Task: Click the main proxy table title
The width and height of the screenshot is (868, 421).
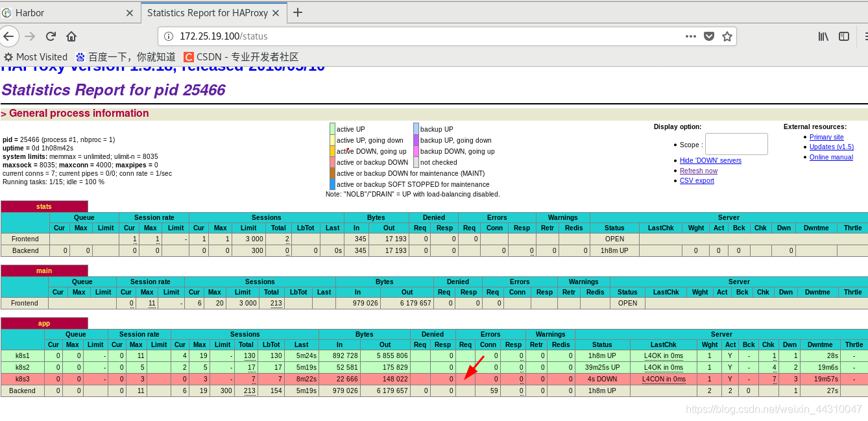Action: pyautogui.click(x=44, y=271)
